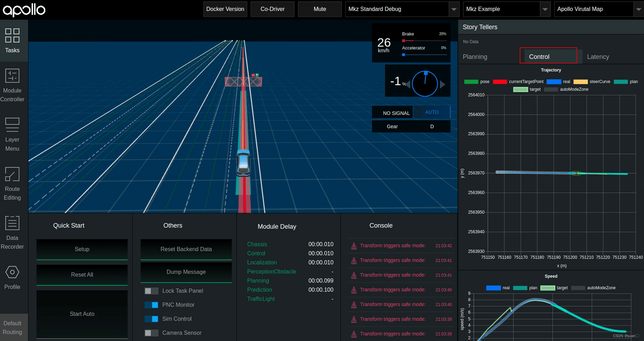The image size is (644, 341).
Task: Enable the Lock Task Panel toggle
Action: click(151, 291)
